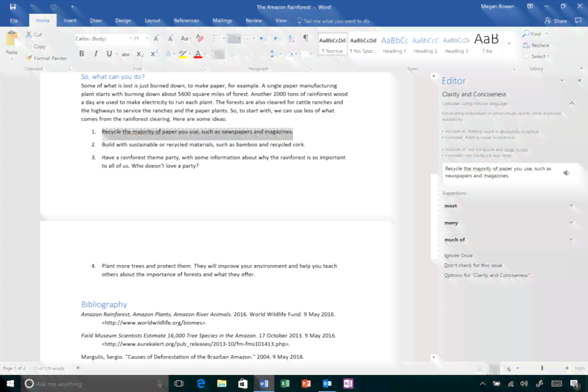The height and width of the screenshot is (392, 588).
Task: Click "Don't check for this issue"
Action: click(x=473, y=265)
